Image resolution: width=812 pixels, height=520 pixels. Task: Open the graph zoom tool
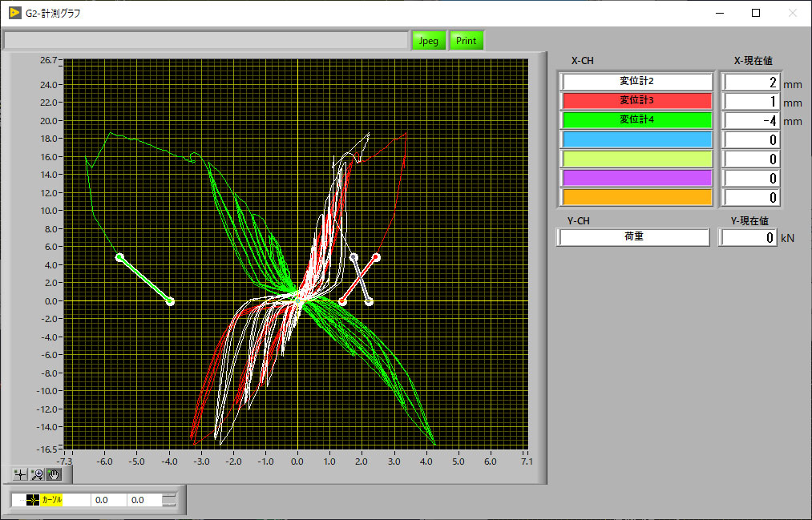tap(37, 474)
